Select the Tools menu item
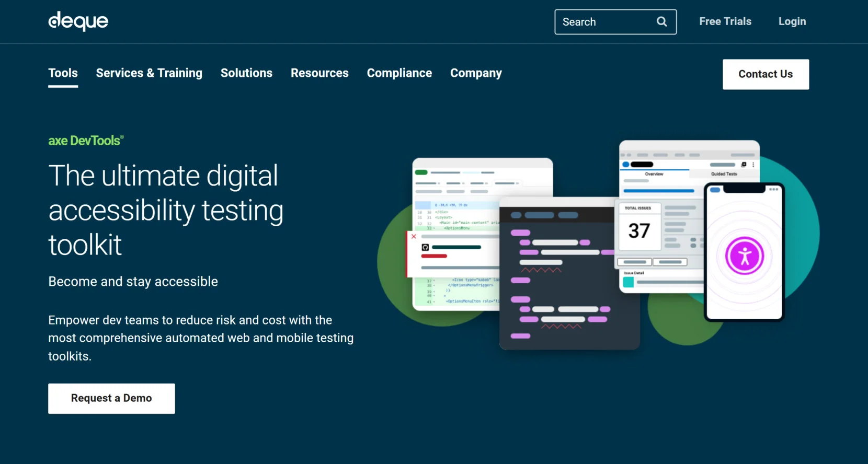868x464 pixels. coord(63,73)
